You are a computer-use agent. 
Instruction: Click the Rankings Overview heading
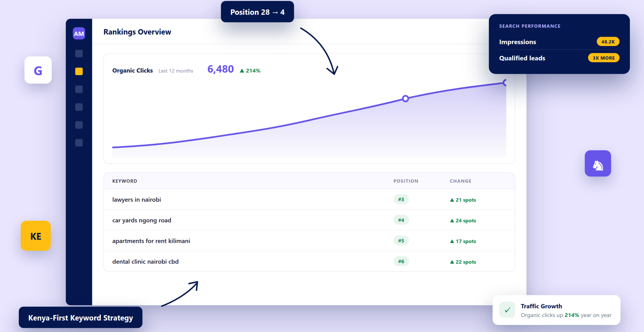coord(137,32)
